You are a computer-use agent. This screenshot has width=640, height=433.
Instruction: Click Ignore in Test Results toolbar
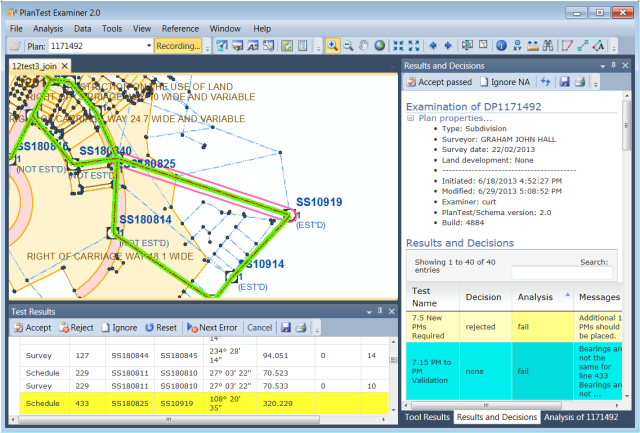120,327
